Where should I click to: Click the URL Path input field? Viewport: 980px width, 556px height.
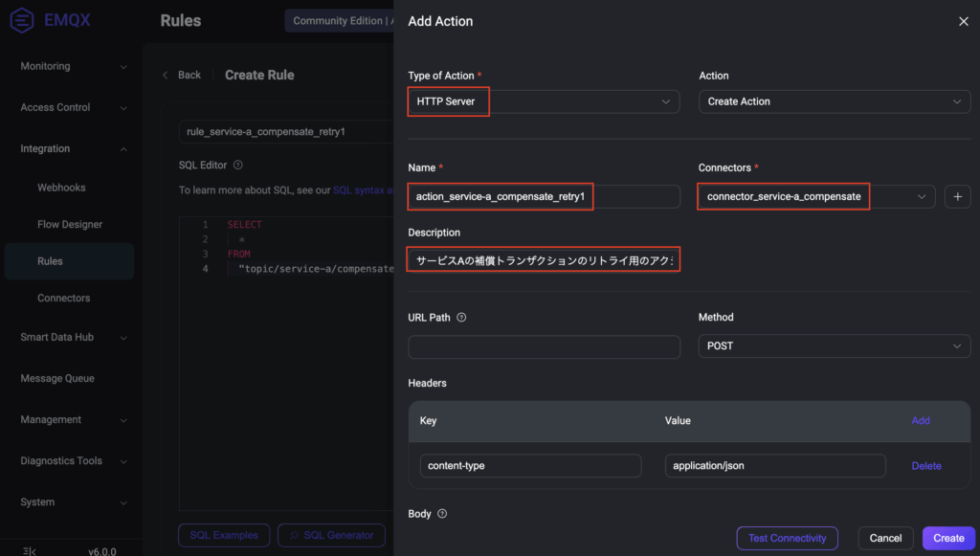click(x=544, y=345)
